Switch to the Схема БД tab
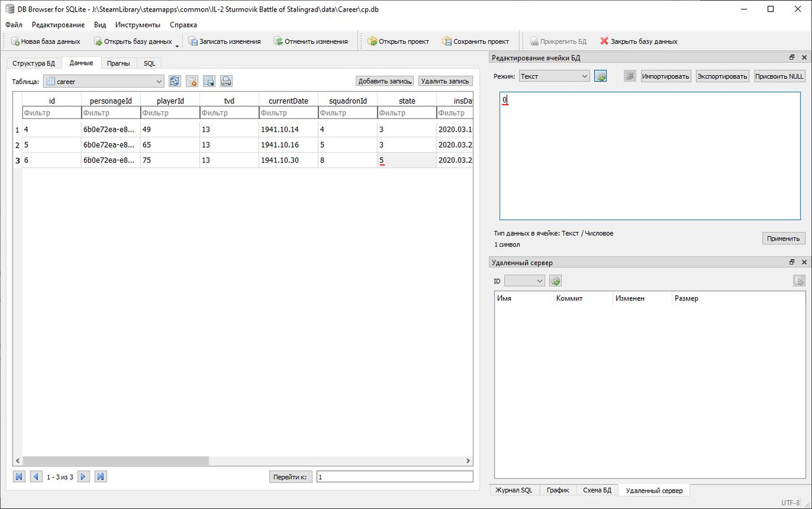The height and width of the screenshot is (509, 812). pyautogui.click(x=597, y=491)
